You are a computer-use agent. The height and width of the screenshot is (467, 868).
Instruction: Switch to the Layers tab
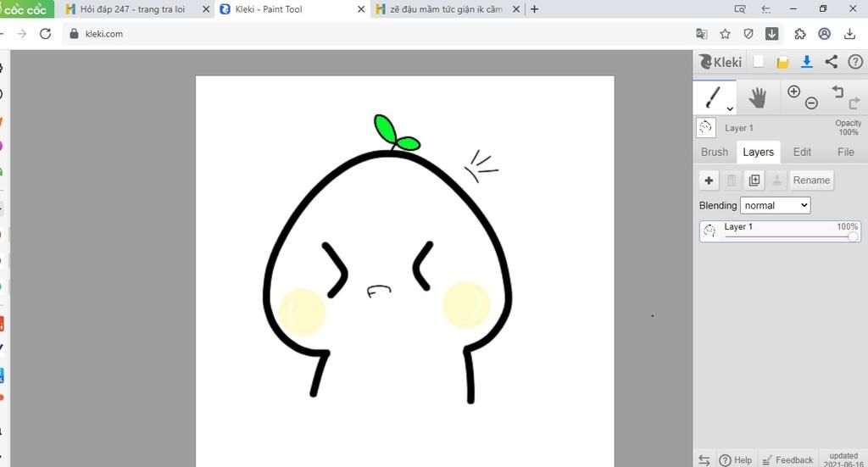tap(759, 153)
